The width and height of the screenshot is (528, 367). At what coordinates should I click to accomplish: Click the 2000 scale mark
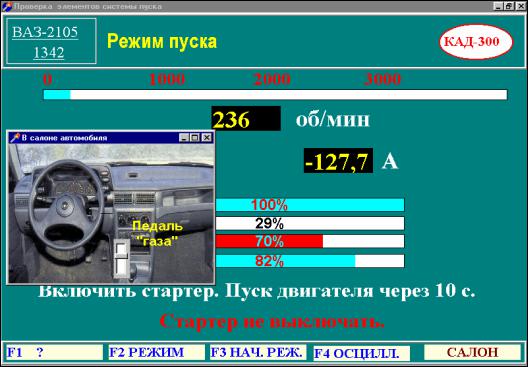click(x=272, y=79)
